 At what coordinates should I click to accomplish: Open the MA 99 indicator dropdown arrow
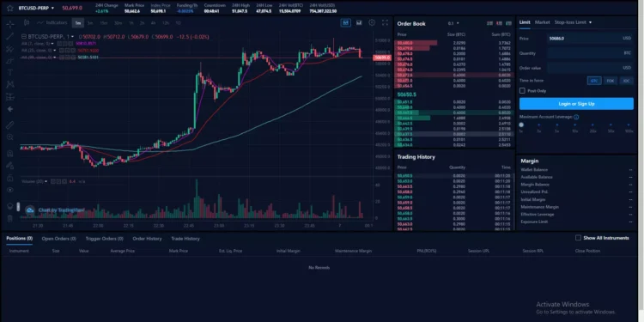(x=55, y=58)
